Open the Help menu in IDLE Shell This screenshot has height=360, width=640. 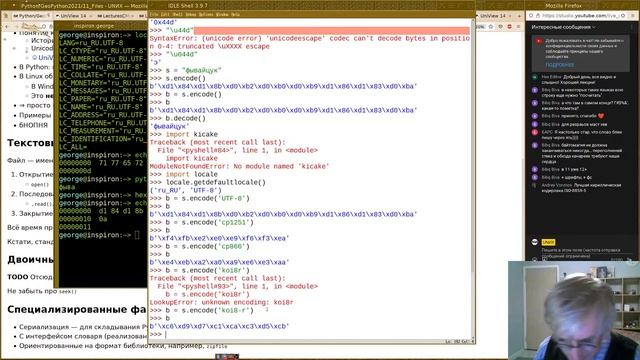[236, 14]
